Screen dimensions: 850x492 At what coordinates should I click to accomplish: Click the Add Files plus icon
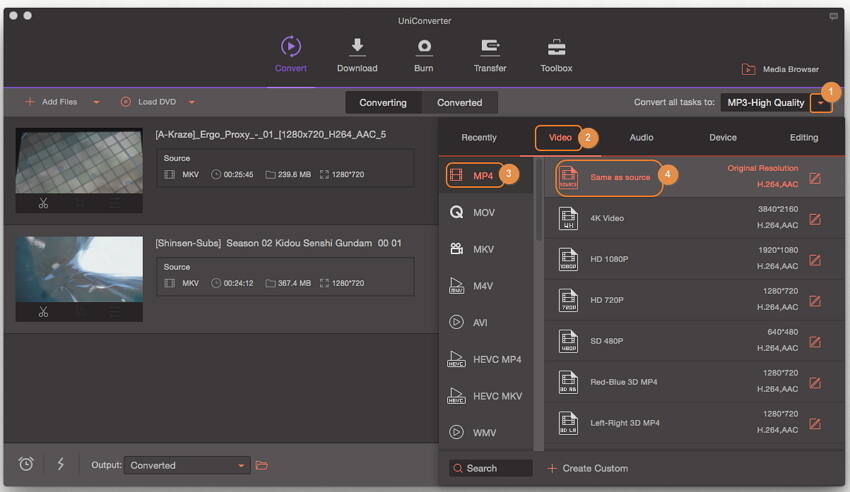(30, 102)
